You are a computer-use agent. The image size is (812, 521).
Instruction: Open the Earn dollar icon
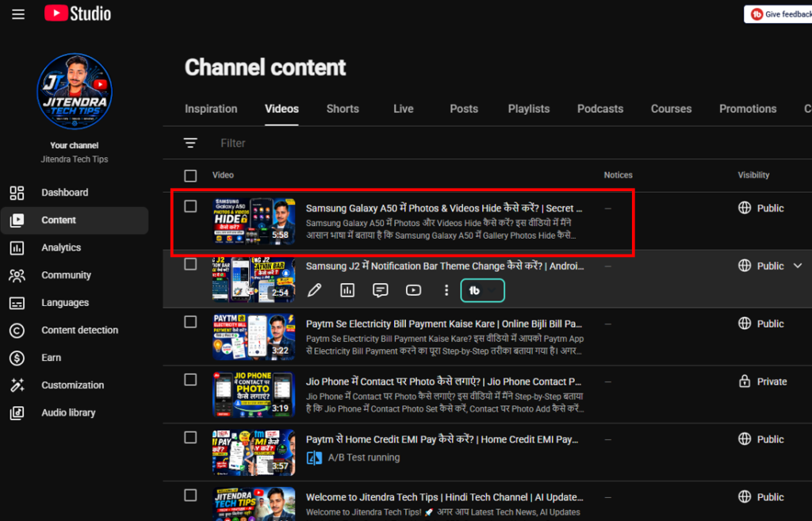17,358
